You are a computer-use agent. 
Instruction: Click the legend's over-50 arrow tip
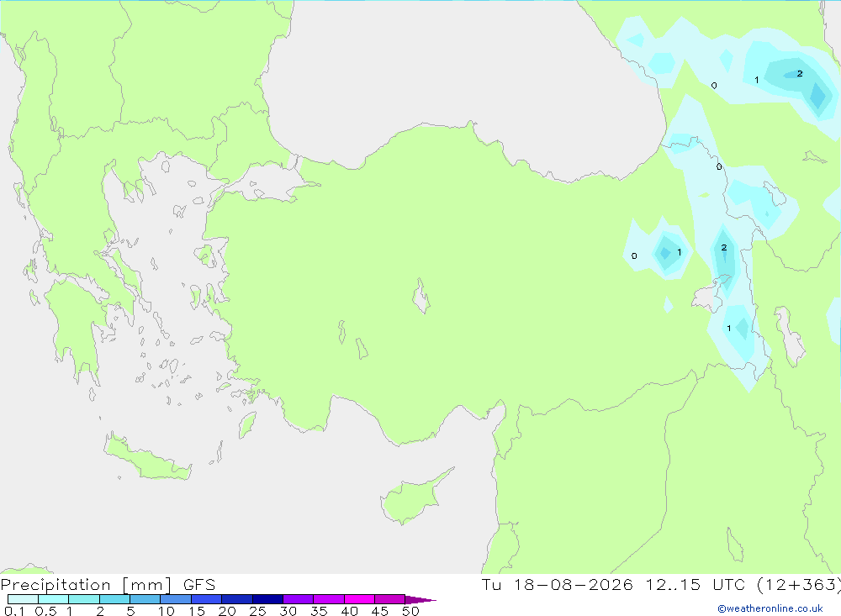pyautogui.click(x=420, y=599)
